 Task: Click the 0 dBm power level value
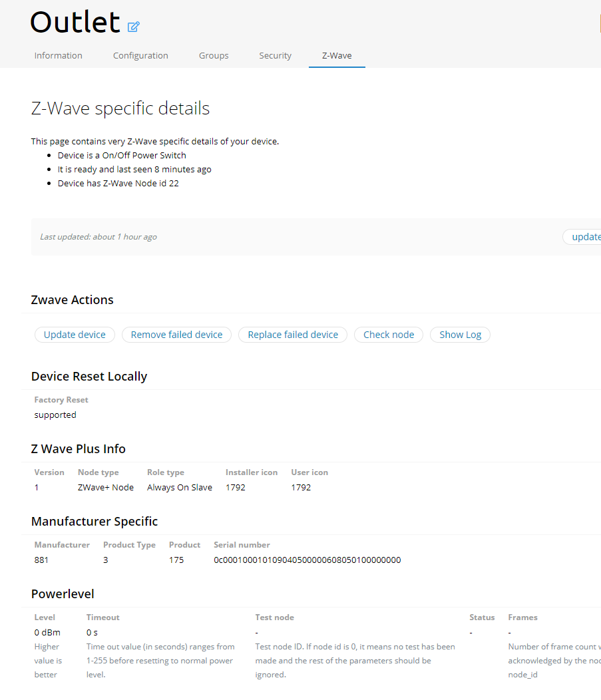47,633
